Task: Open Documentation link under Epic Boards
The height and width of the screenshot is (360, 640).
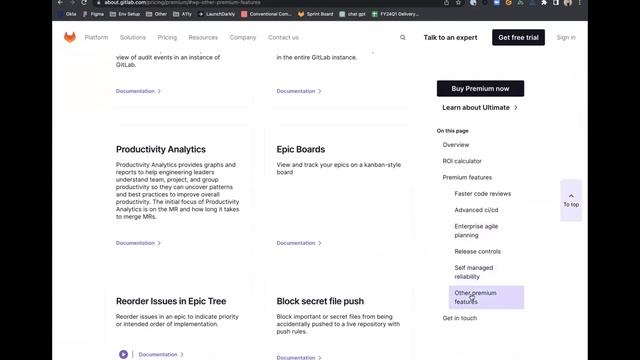Action: click(299, 243)
